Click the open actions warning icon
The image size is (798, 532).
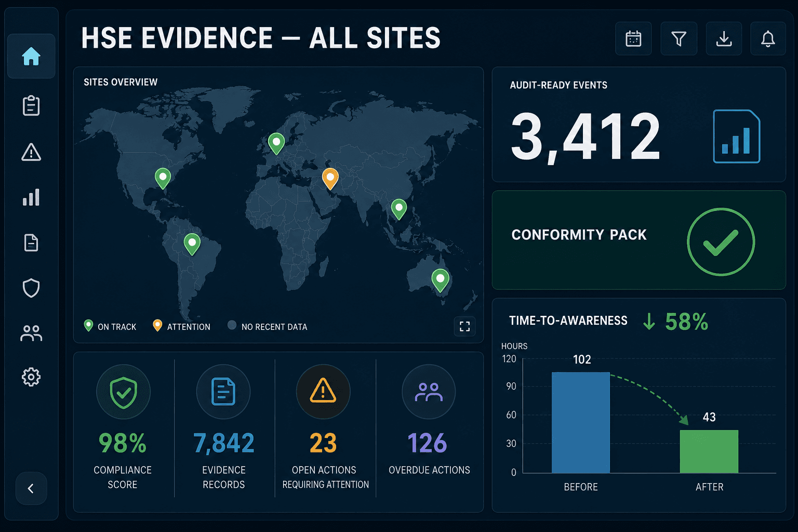[x=323, y=391]
